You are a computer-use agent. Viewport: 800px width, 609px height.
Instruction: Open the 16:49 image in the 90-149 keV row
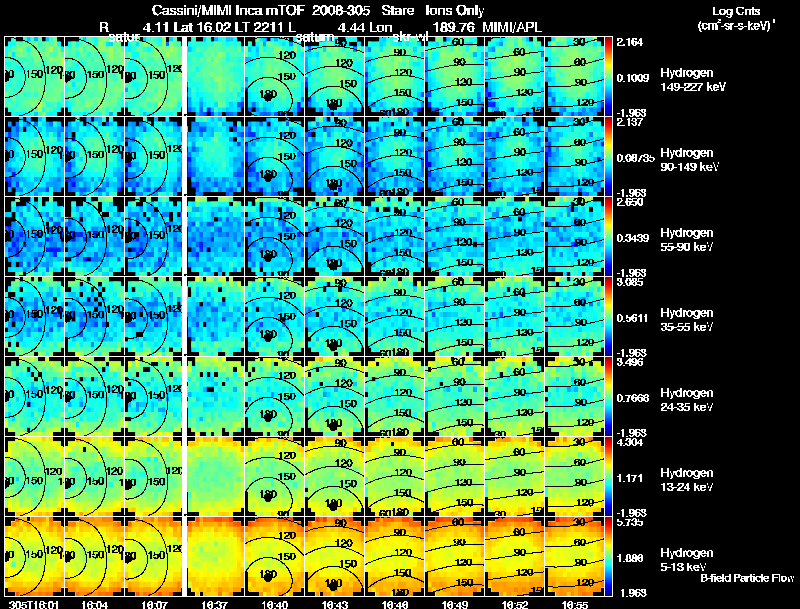tap(455, 157)
